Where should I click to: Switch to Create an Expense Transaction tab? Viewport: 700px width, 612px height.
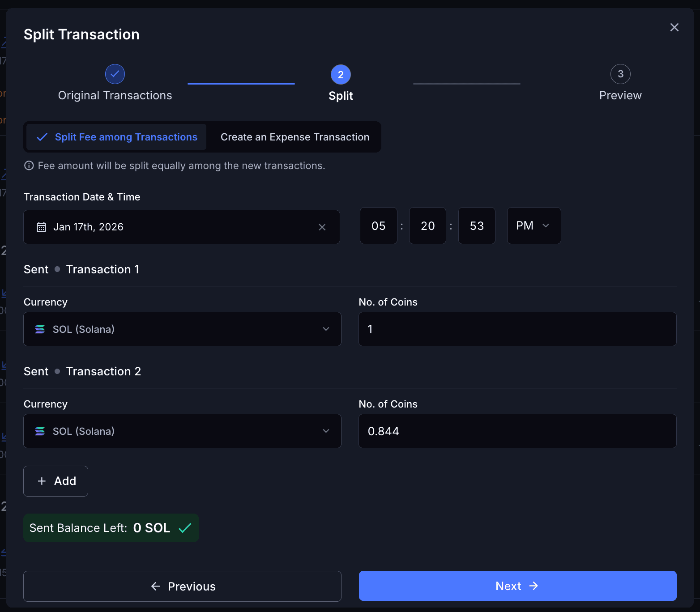coord(295,137)
